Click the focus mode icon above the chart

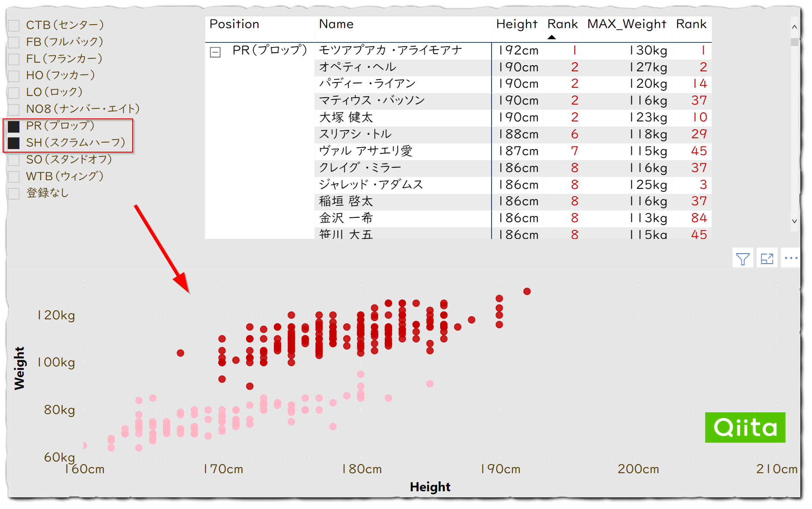coord(767,259)
